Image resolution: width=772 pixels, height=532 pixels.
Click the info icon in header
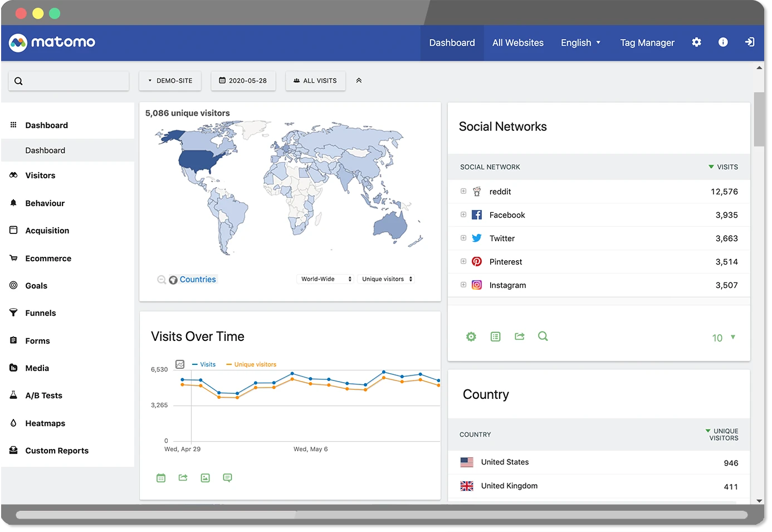point(723,42)
